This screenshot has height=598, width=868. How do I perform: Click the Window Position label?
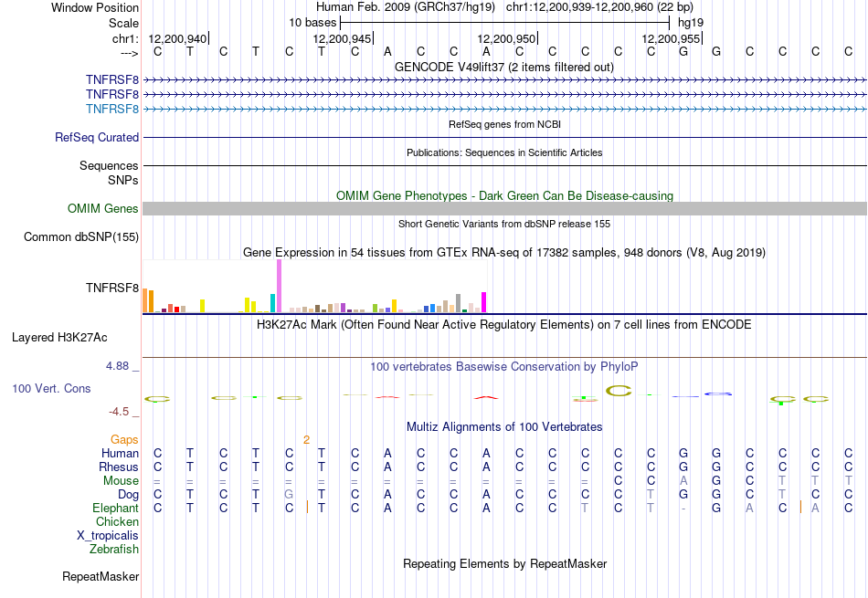coord(95,7)
